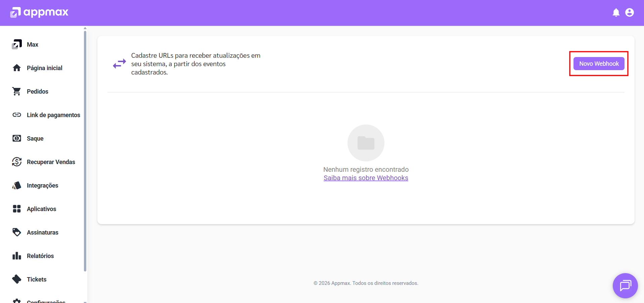
Task: Open the chat support bubble
Action: [x=625, y=286]
